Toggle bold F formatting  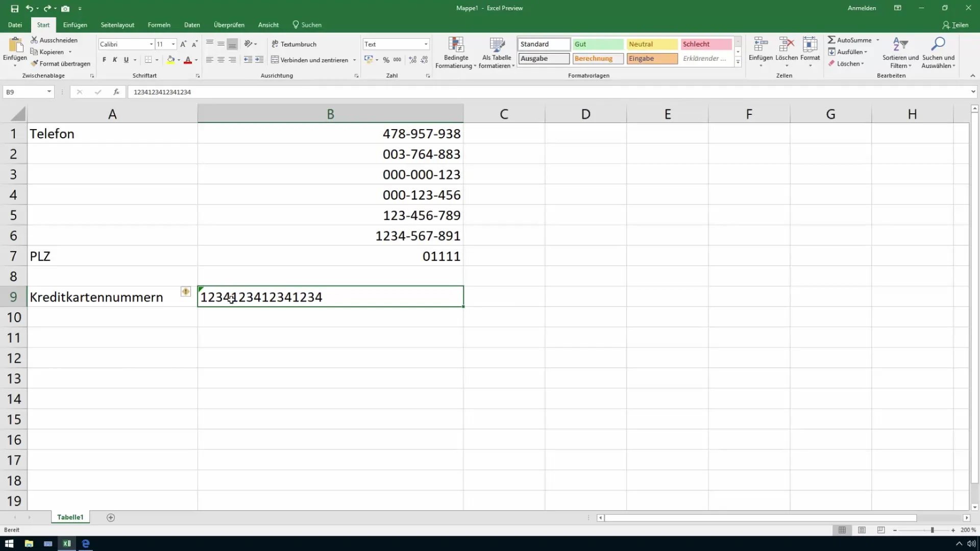104,60
